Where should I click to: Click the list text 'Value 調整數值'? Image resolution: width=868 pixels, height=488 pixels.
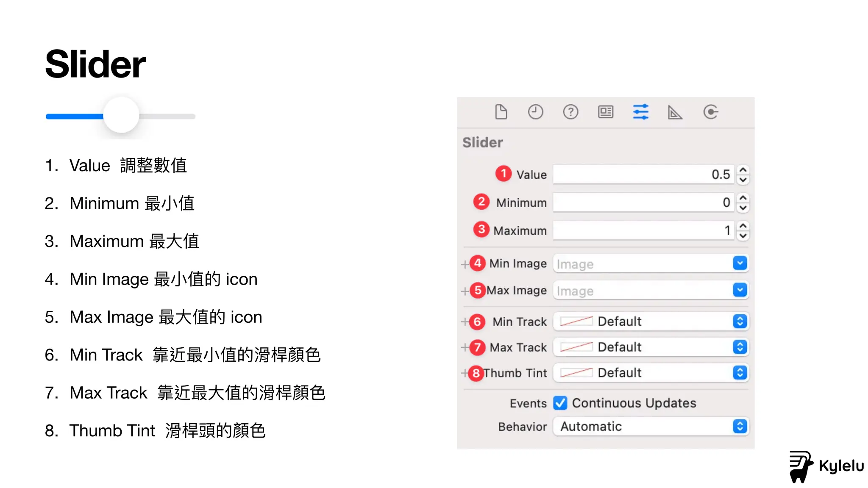tap(128, 165)
